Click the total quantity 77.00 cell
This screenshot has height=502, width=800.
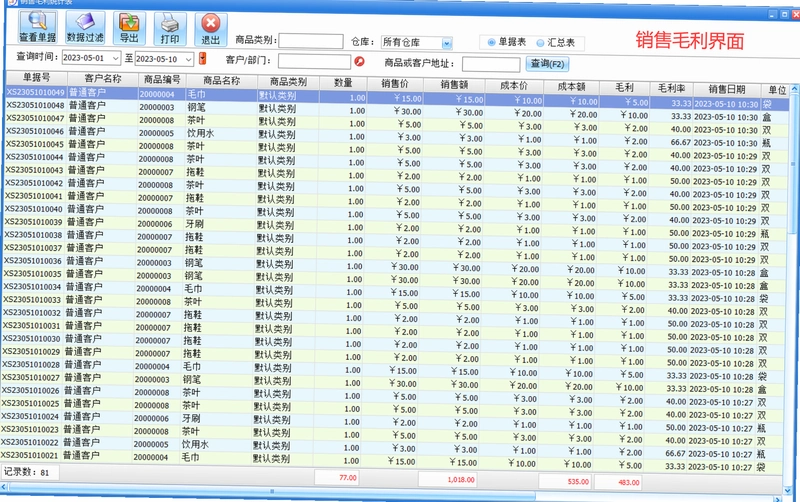click(x=337, y=477)
